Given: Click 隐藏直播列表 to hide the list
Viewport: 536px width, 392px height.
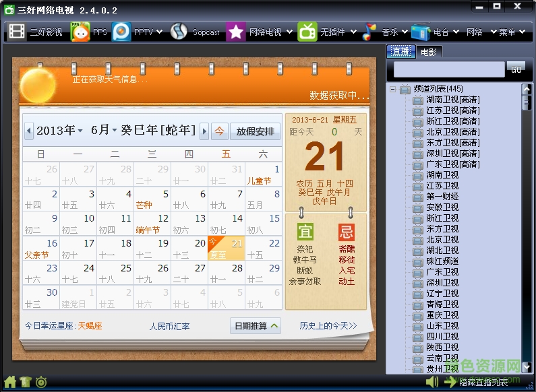Looking at the screenshot, I should point(483,382).
